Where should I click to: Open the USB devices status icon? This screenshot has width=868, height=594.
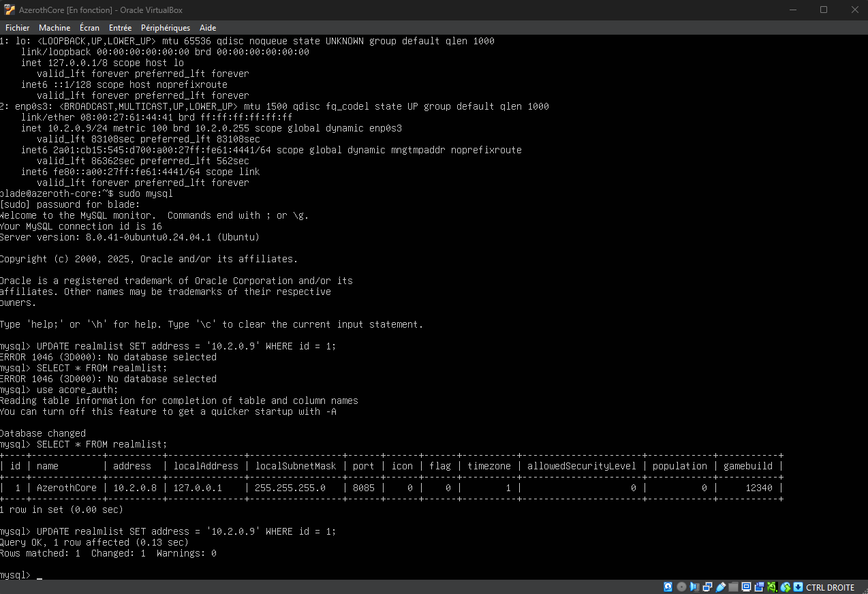[x=720, y=587]
